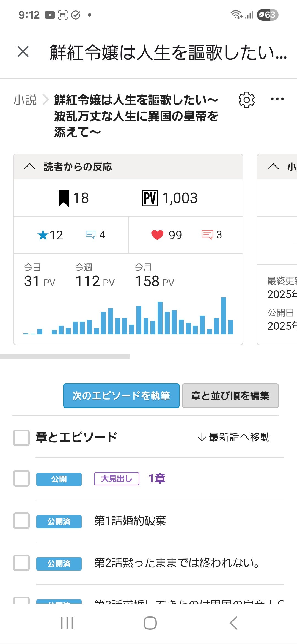
Task: Click the horizontal scroll indicator bar
Action: point(65,357)
